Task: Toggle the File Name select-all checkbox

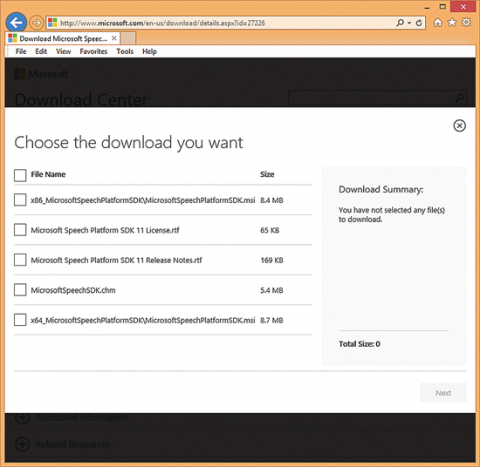Action: 20,175
